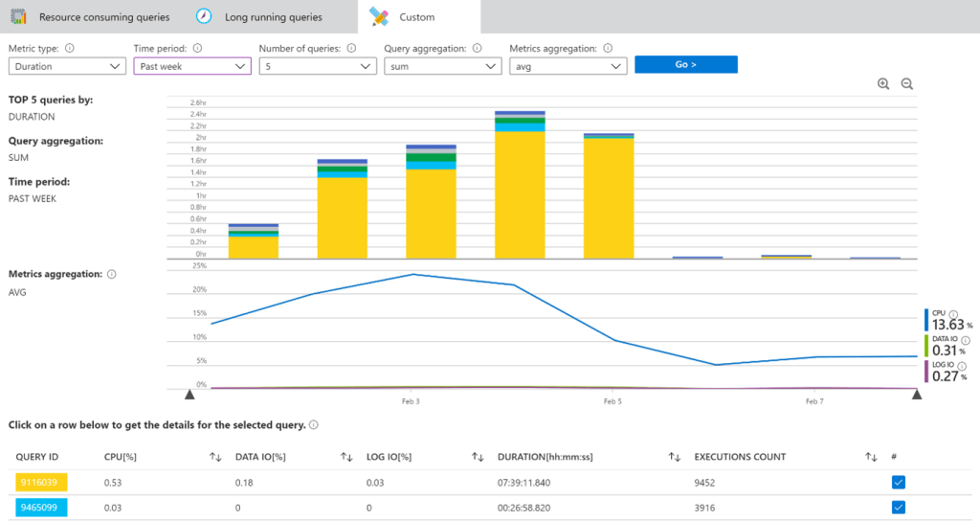Open the Metric type Duration dropdown
Viewport: 980px width, 521px height.
coord(68,66)
